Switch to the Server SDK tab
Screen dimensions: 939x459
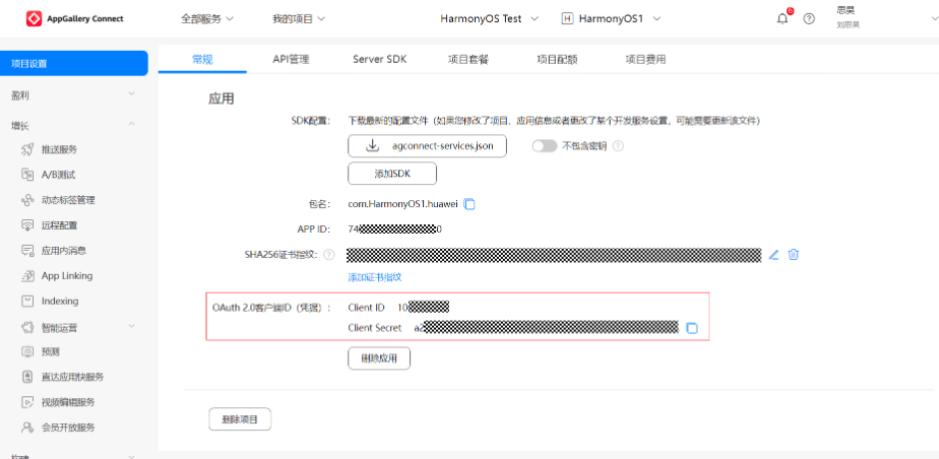pyautogui.click(x=380, y=59)
